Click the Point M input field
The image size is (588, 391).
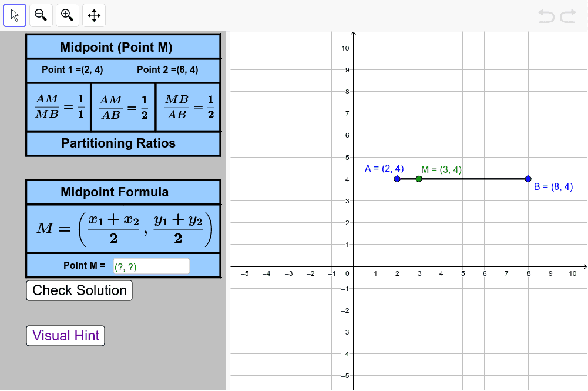click(x=151, y=265)
